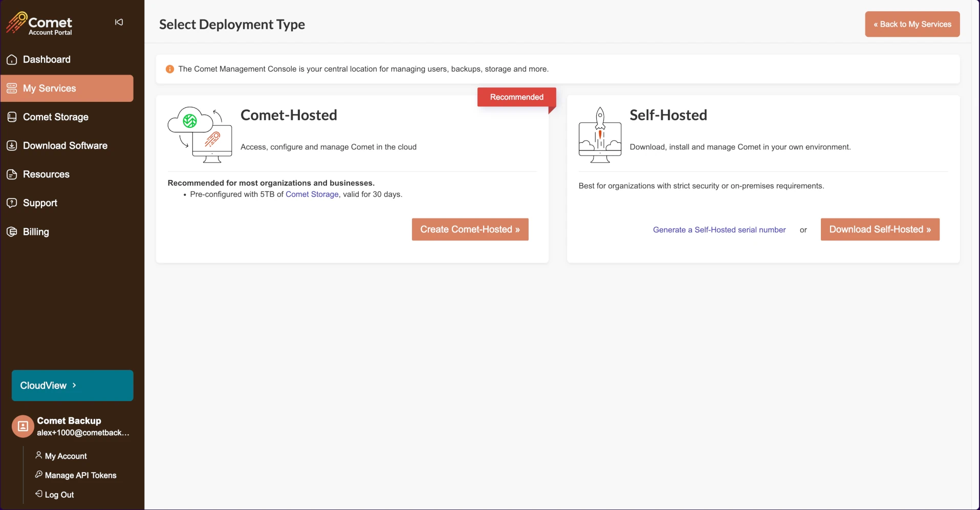Click the Recommended ribbon badge
Image resolution: width=980 pixels, height=510 pixels.
pos(517,97)
